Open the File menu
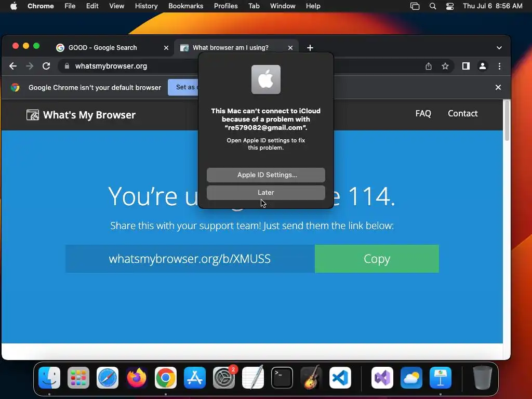The image size is (532, 399). pos(70,6)
